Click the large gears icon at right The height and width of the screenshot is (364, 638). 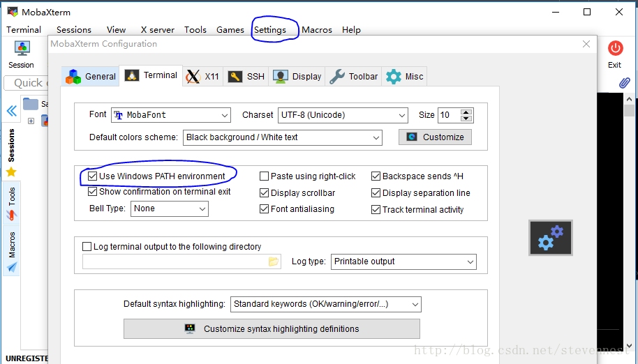click(x=551, y=238)
